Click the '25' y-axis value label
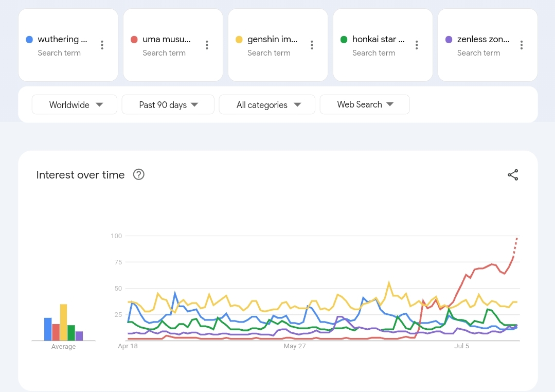This screenshot has width=555, height=392. tap(118, 314)
